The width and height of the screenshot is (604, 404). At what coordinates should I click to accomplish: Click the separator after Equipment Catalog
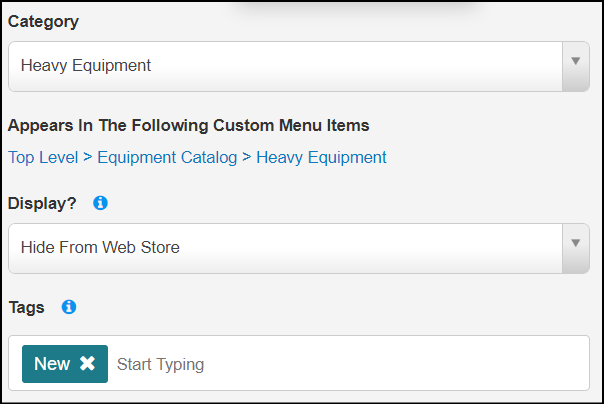pos(247,157)
